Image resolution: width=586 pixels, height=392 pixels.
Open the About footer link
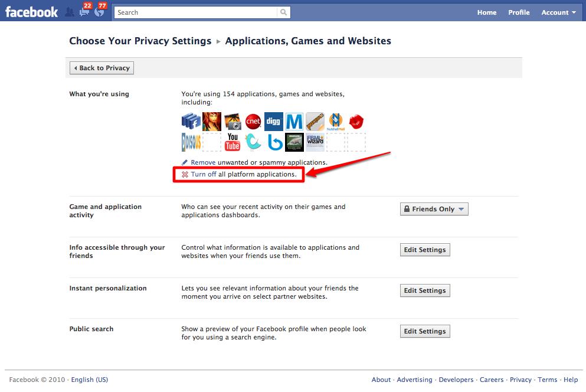pyautogui.click(x=381, y=380)
